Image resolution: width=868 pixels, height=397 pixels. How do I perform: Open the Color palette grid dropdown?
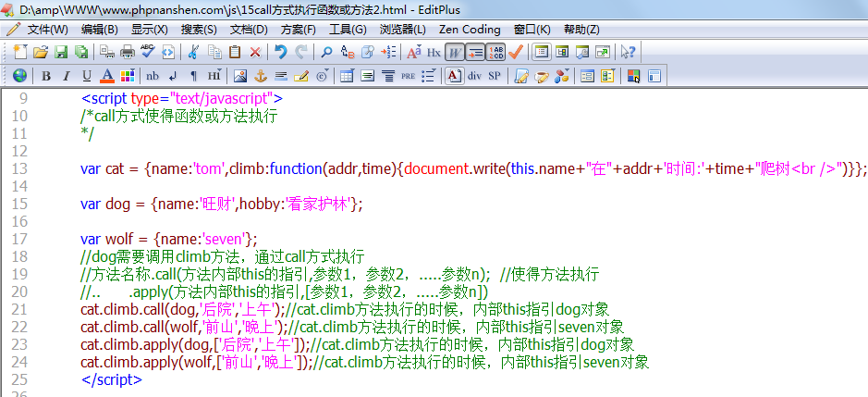click(128, 76)
